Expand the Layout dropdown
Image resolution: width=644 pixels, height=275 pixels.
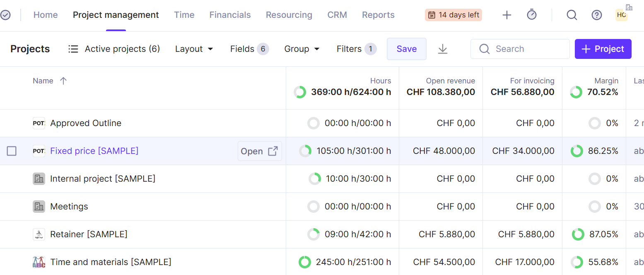(194, 49)
